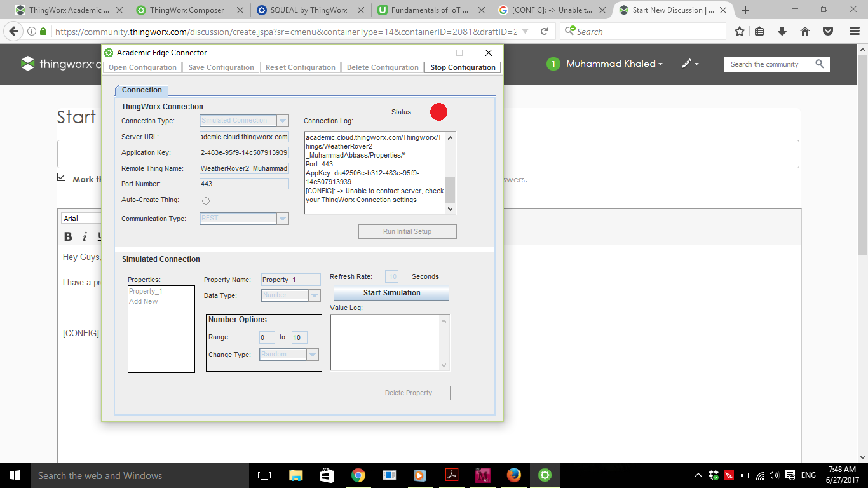The width and height of the screenshot is (868, 488).
Task: Expand Connection Type dropdown
Action: 283,121
